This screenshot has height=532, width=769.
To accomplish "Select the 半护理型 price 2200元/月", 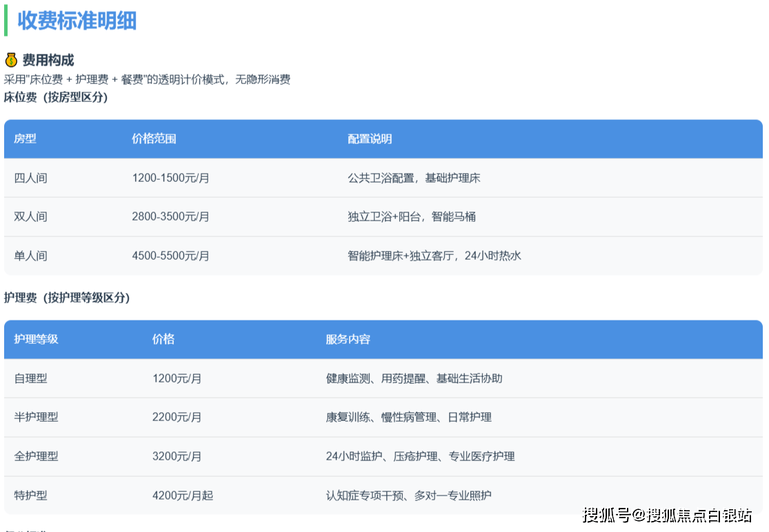I will click(x=177, y=417).
